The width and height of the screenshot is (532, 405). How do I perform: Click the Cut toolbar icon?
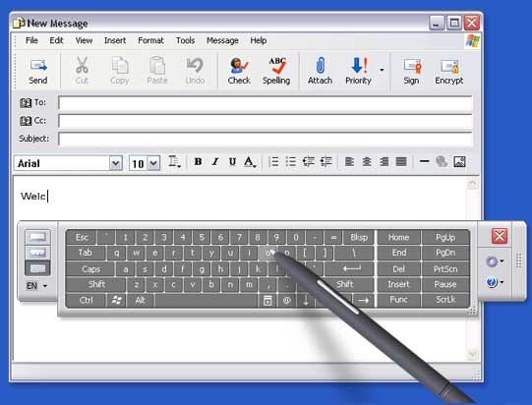pyautogui.click(x=82, y=72)
